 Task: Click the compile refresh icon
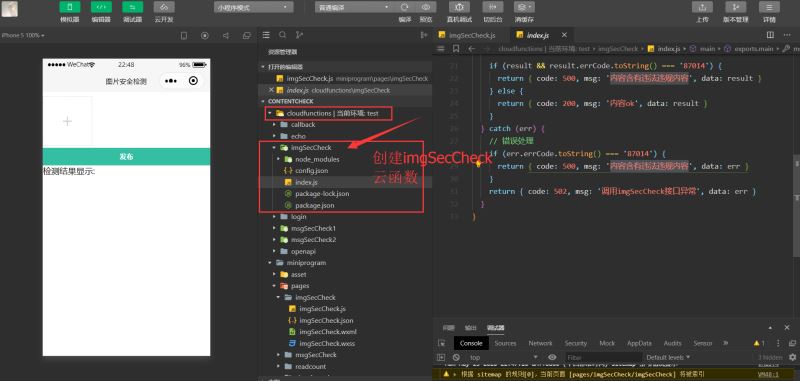405,7
